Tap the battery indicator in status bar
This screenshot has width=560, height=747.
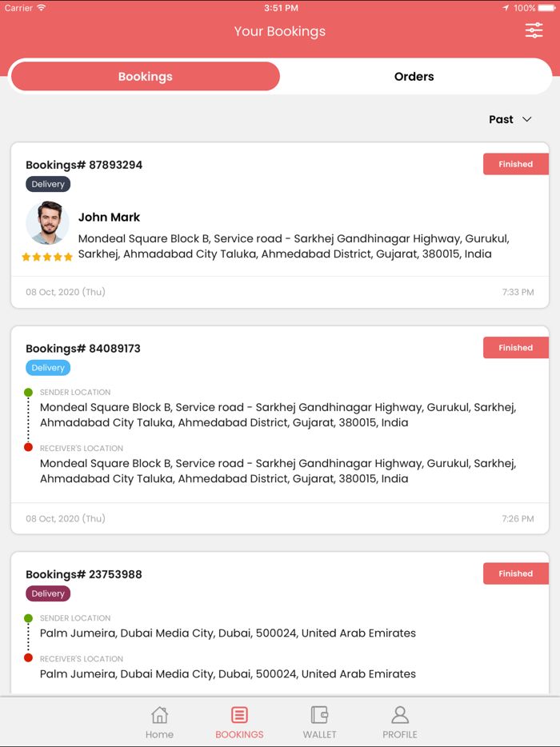coord(546,8)
